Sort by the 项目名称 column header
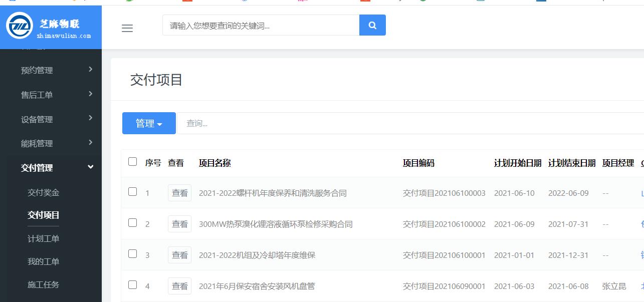This screenshot has width=644, height=302. tap(214, 163)
